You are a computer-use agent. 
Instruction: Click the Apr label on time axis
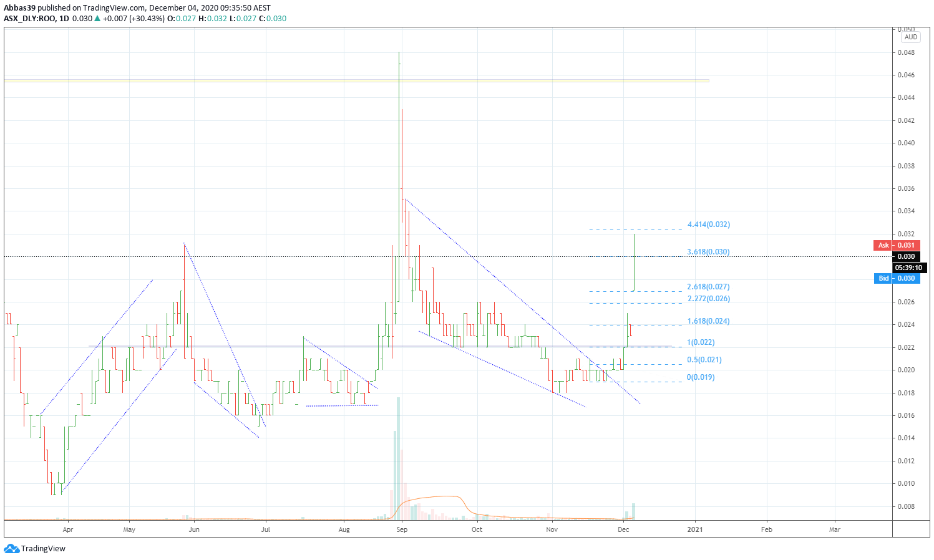click(x=68, y=529)
